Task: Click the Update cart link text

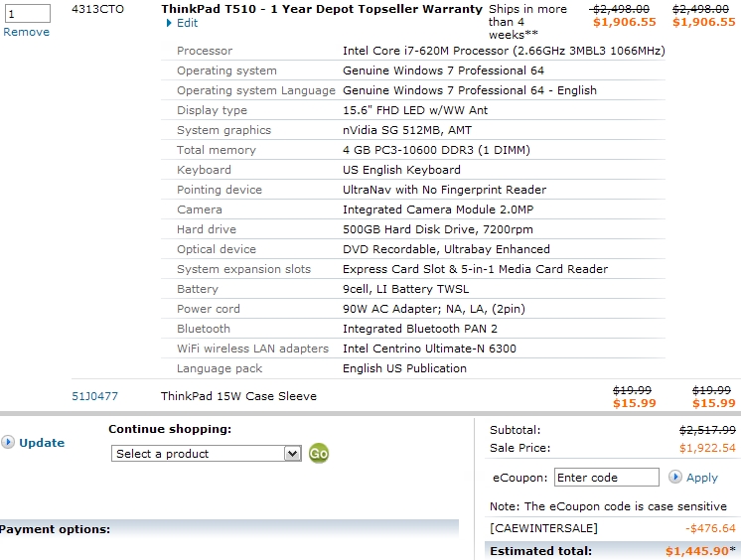Action: coord(42,443)
